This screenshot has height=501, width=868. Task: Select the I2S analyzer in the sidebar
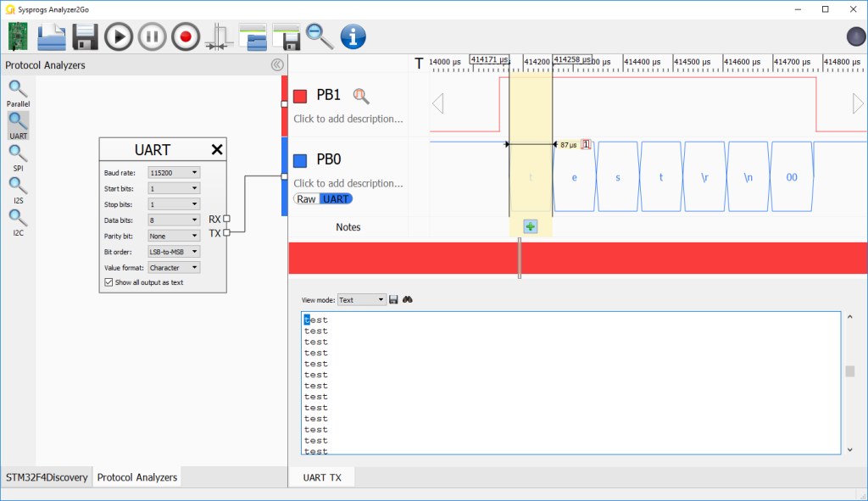point(17,186)
